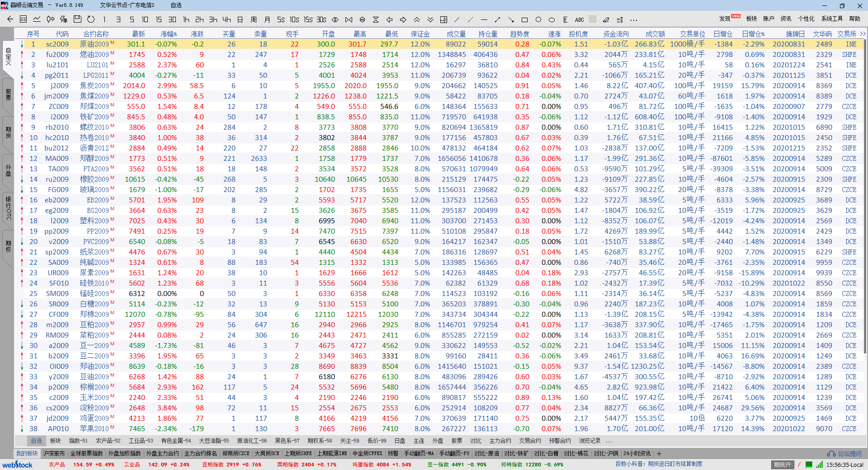Viewport: 868px width, 470px height.
Task: Click the refresh icon in toolbar
Action: pyautogui.click(x=91, y=19)
